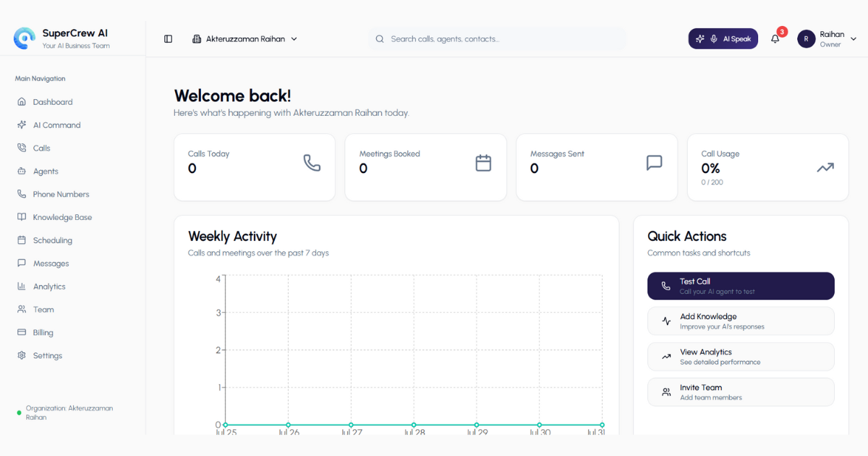Image resolution: width=868 pixels, height=456 pixels.
Task: Click the Billing credit card icon
Action: 22,332
